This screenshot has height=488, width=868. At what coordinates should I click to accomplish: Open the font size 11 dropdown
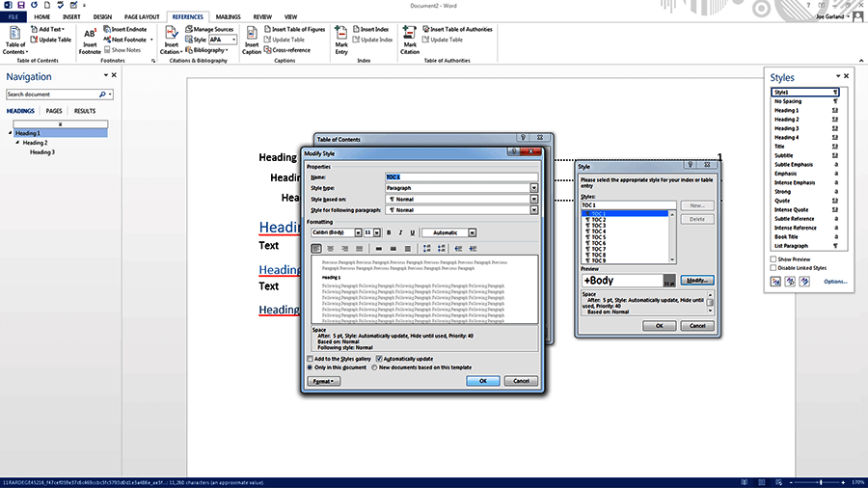pos(377,233)
